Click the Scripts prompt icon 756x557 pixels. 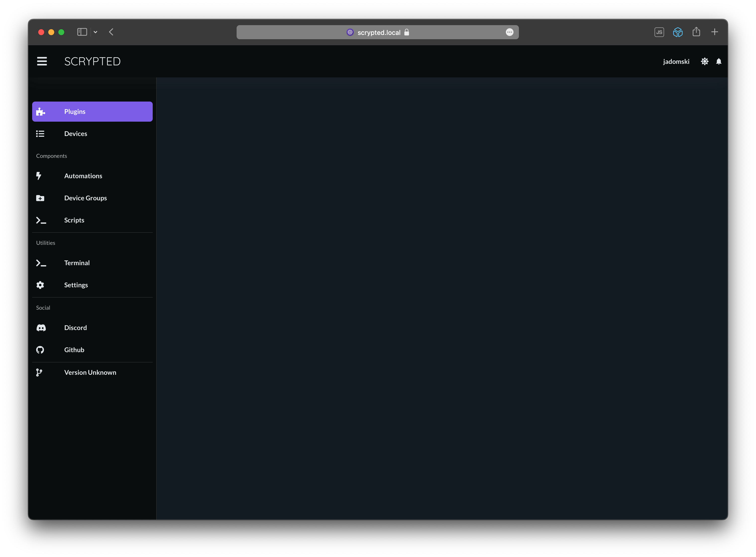(x=41, y=220)
